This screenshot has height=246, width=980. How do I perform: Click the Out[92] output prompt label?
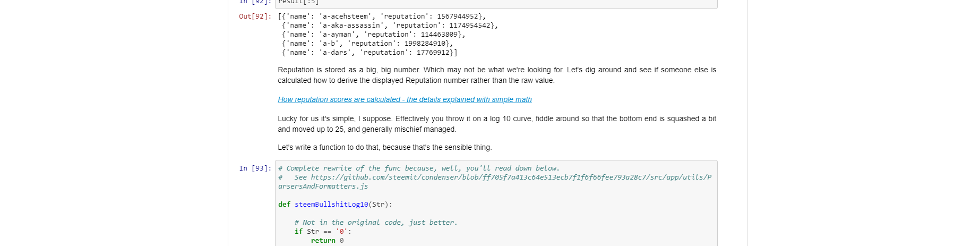(x=255, y=16)
